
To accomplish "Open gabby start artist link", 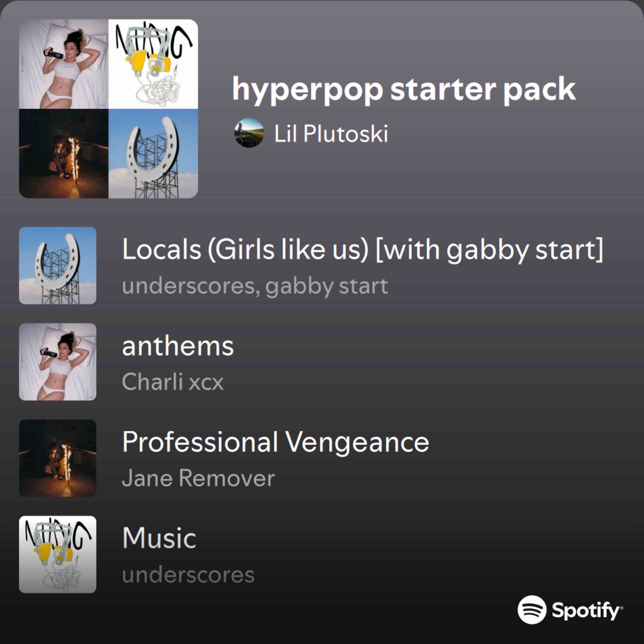I will [327, 286].
